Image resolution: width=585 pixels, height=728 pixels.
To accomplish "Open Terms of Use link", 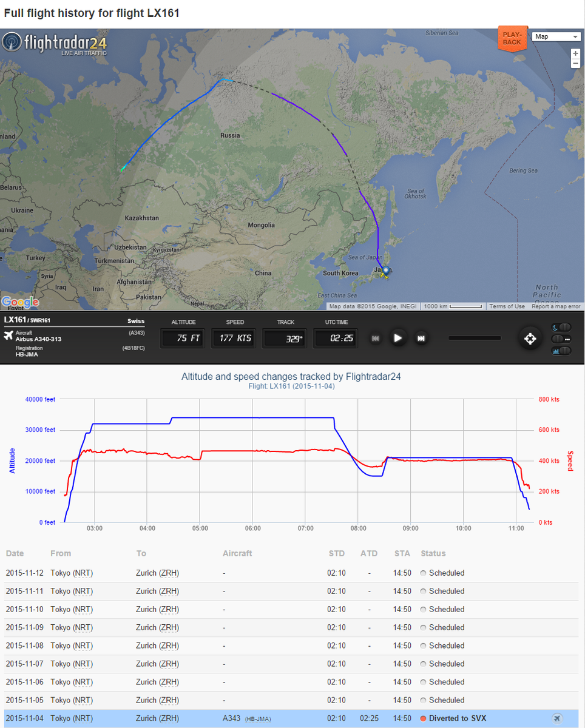I will click(x=507, y=306).
